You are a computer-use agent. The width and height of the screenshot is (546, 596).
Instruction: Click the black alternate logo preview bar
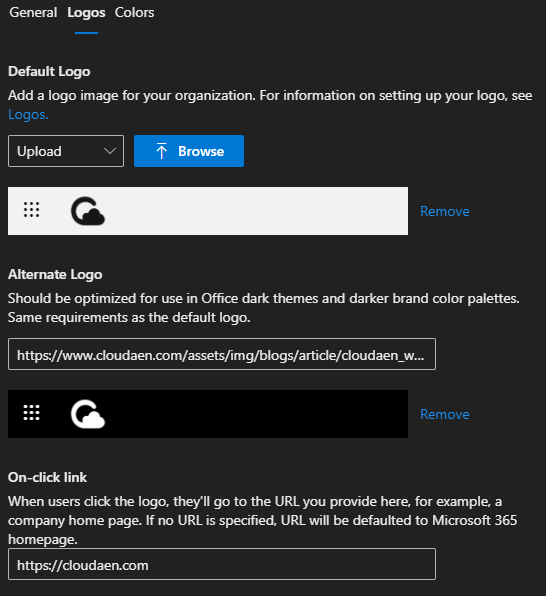coord(208,414)
